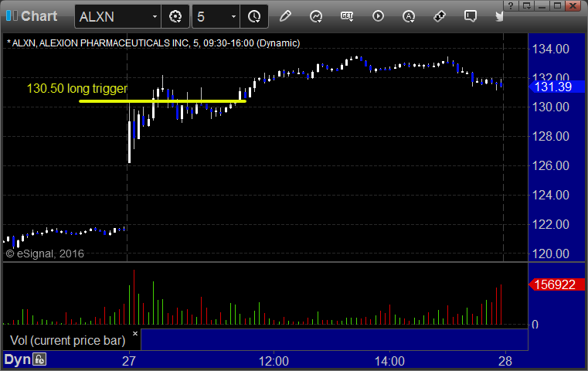Click the trade diamond arrows icon
This screenshot has height=371, width=588.
[x=439, y=16]
